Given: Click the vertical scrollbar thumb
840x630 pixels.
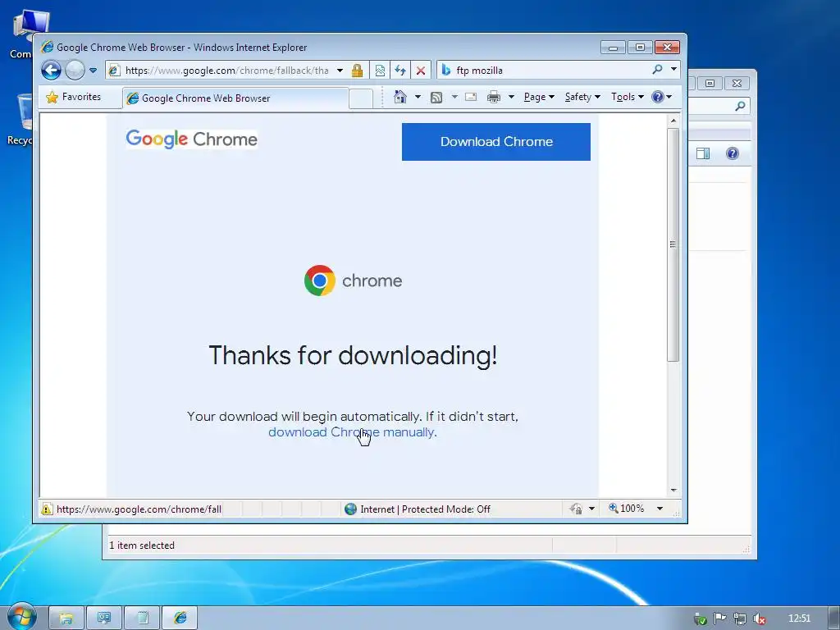Looking at the screenshot, I should pos(673,244).
